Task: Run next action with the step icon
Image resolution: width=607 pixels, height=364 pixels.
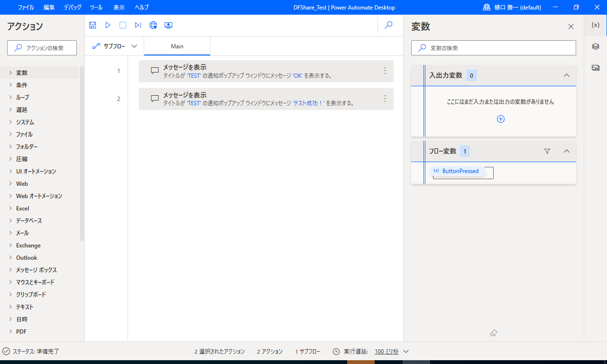Action: click(x=138, y=25)
